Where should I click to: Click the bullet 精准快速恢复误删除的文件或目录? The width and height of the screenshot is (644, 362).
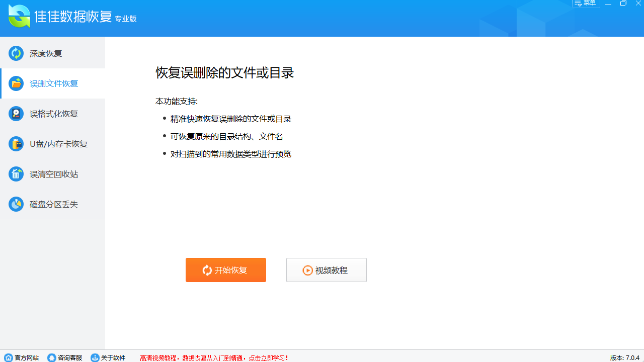(231, 119)
